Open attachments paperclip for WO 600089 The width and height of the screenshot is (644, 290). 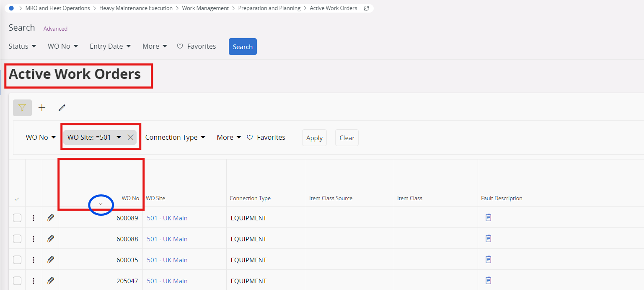tap(51, 218)
